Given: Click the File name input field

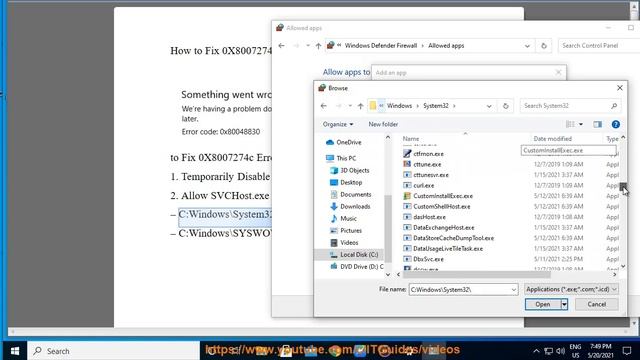Looking at the screenshot, I should pos(459,289).
